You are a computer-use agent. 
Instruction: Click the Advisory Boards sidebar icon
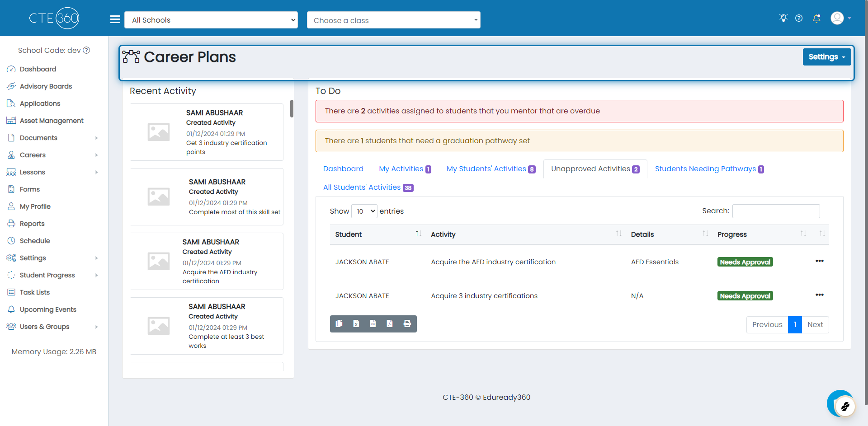pos(11,86)
